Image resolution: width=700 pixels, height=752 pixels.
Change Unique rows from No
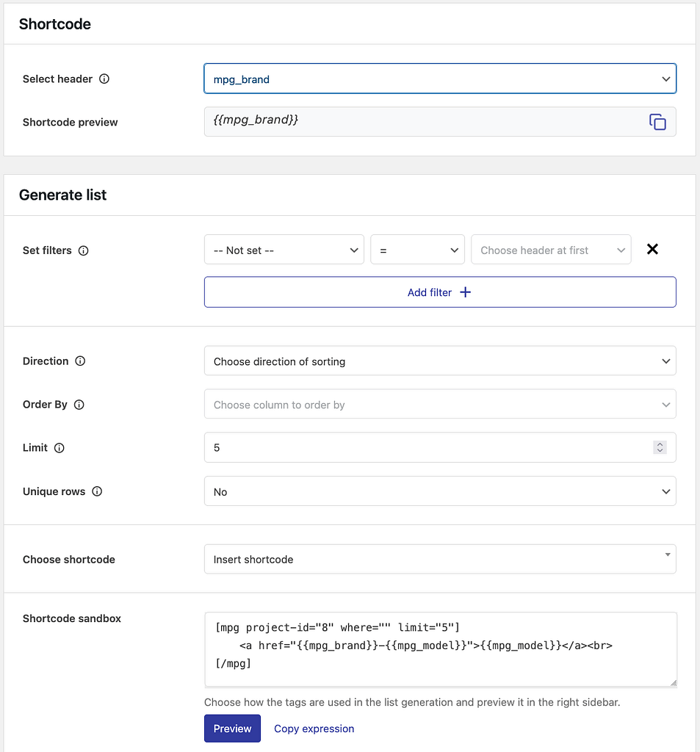439,491
